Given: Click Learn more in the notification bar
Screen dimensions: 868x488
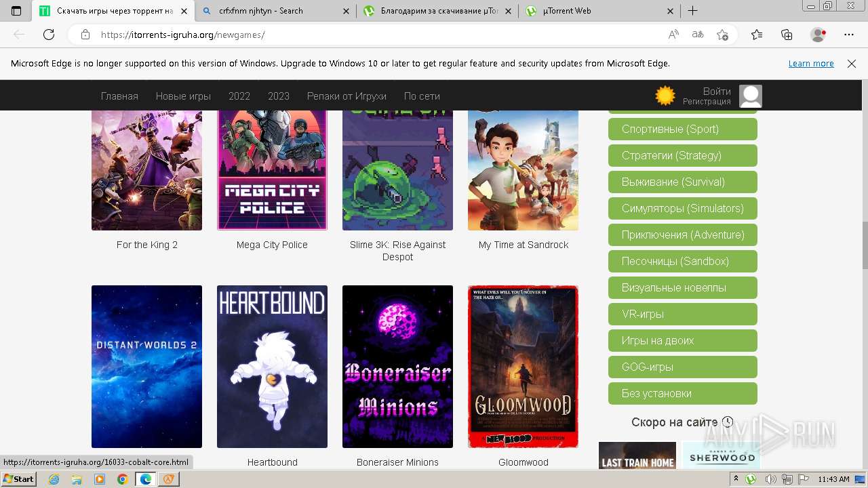Looking at the screenshot, I should point(811,64).
